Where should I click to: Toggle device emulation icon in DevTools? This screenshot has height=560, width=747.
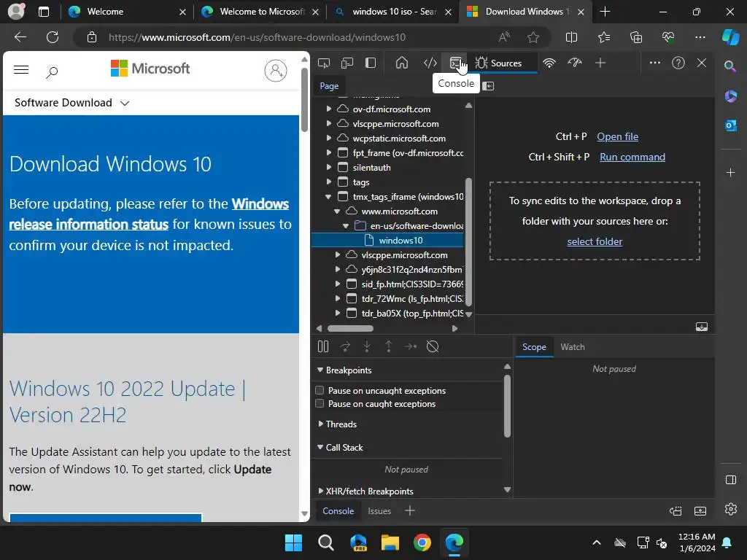(347, 63)
